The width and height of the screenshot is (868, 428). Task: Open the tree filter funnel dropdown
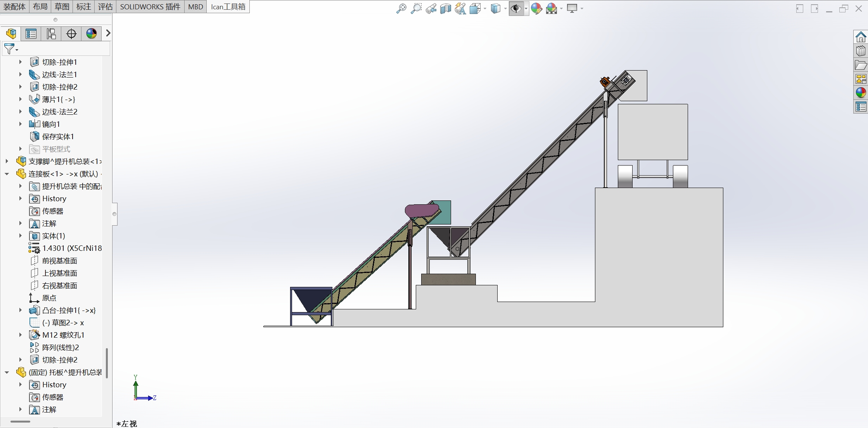tap(10, 49)
